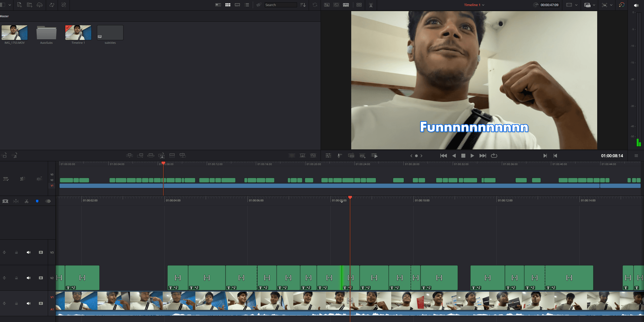Switch media pool to thumbnail grid view
The height and width of the screenshot is (322, 644).
tap(228, 5)
